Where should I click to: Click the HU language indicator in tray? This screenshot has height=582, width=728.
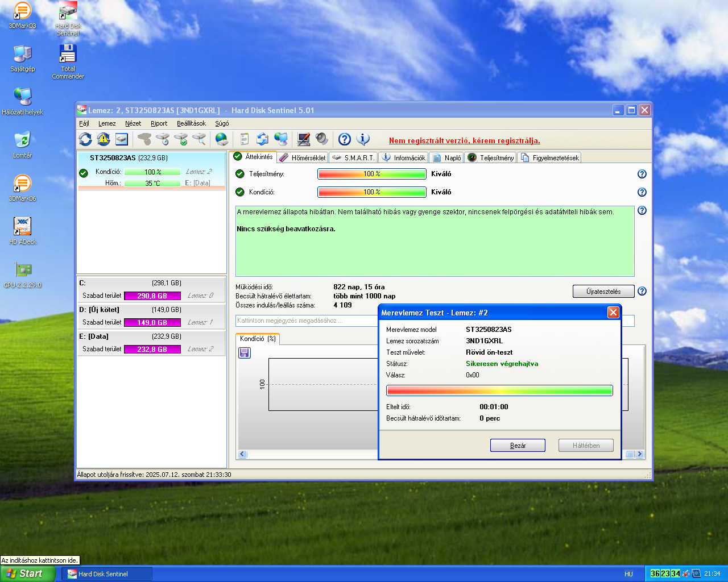[628, 574]
